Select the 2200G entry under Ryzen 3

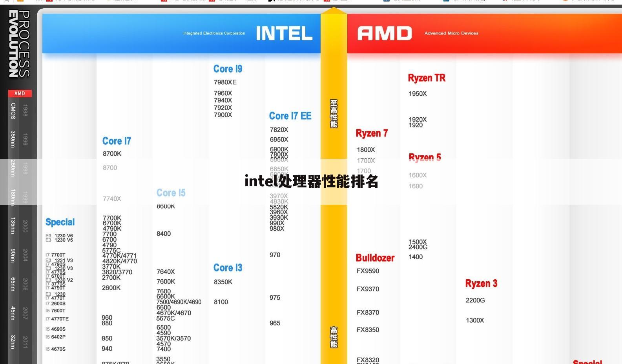[x=475, y=300]
